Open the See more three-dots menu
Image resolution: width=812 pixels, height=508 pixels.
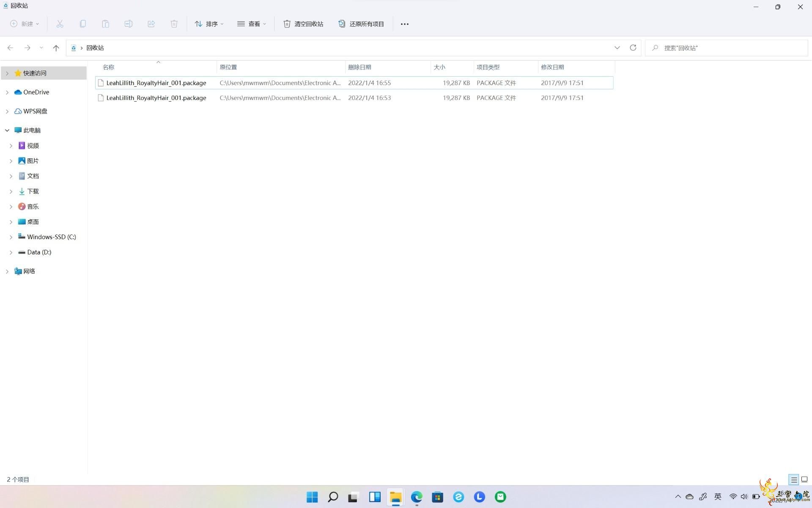[x=404, y=24]
